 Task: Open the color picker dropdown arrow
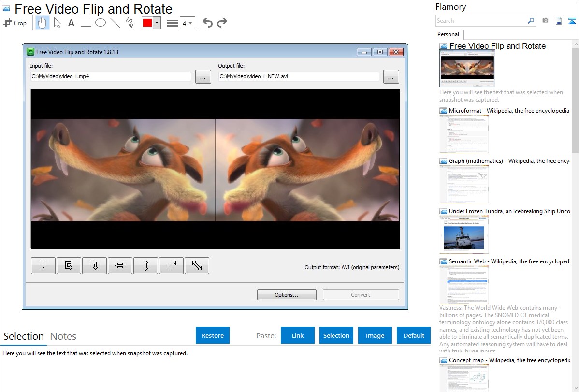157,23
